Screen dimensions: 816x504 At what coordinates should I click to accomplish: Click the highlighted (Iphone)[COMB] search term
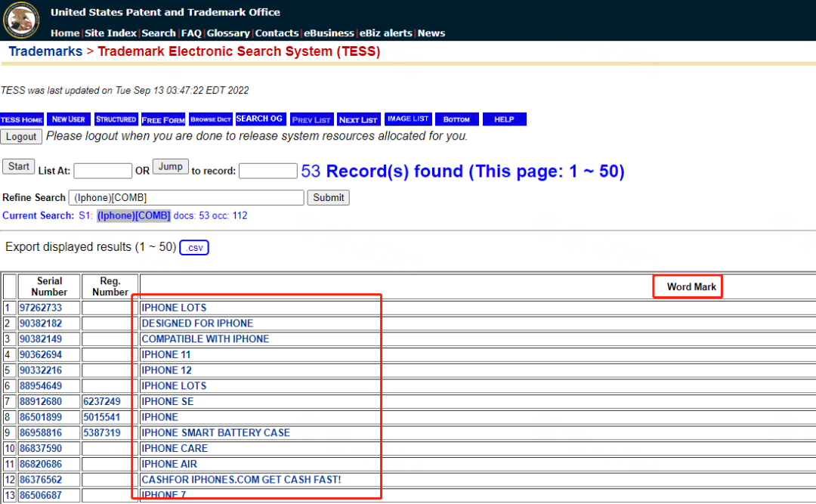134,215
